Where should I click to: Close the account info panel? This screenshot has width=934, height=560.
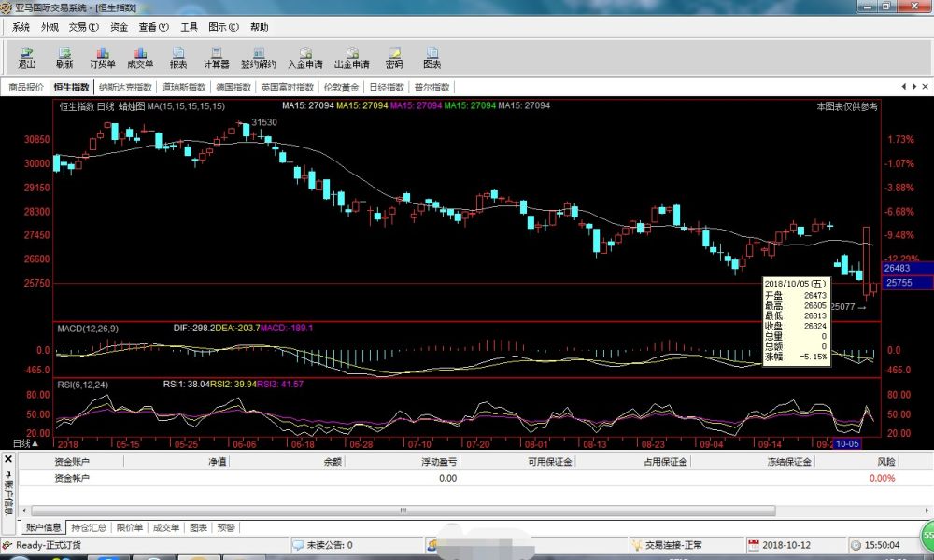tap(7, 460)
